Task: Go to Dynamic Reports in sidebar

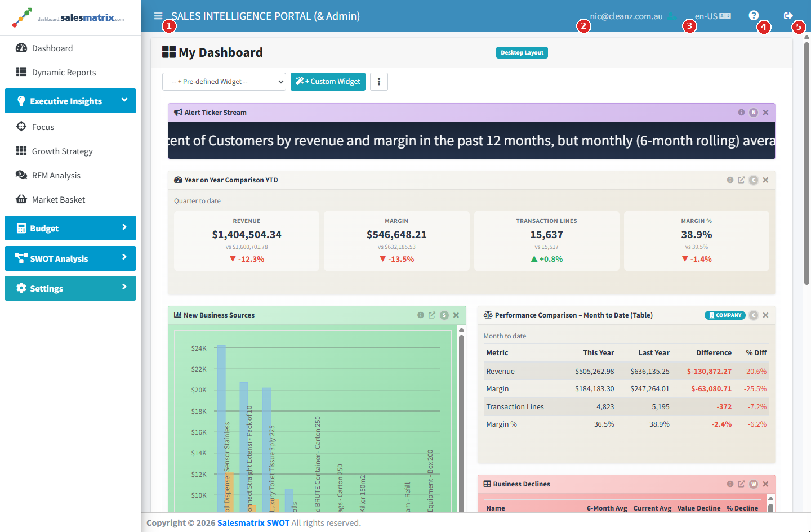Action: pyautogui.click(x=70, y=73)
